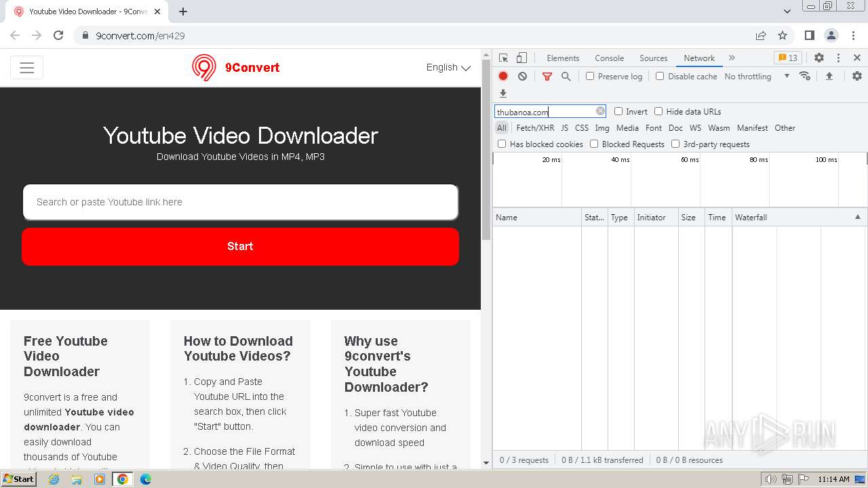Screen dimensions: 868x488
Task: Filter requests by WS
Action: (695, 128)
